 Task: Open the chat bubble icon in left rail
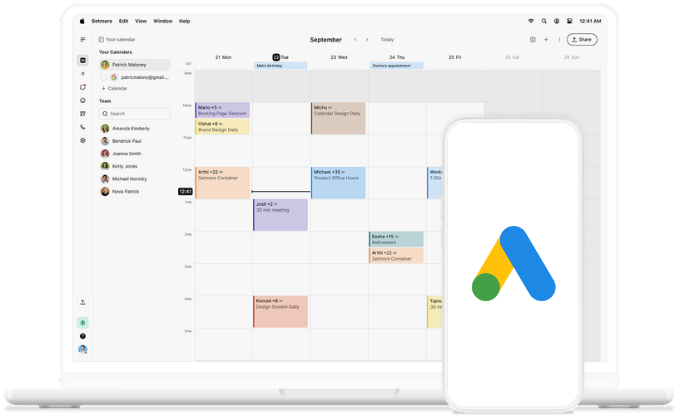coord(83,100)
